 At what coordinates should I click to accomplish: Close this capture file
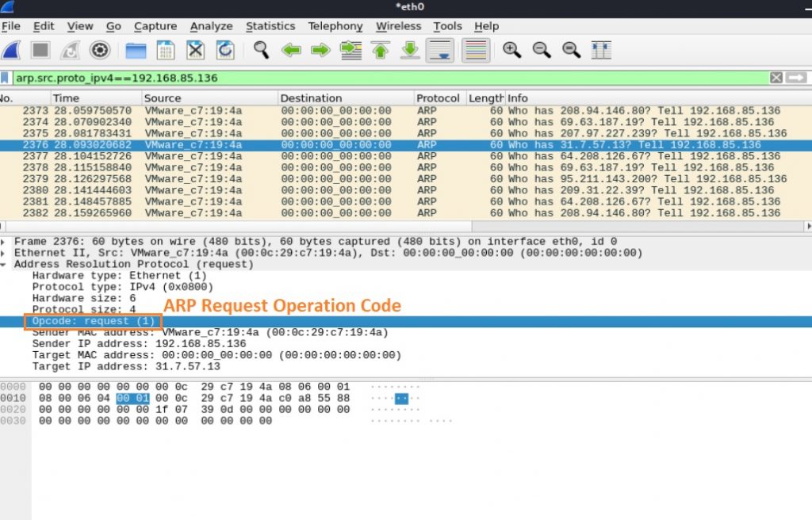click(x=195, y=50)
